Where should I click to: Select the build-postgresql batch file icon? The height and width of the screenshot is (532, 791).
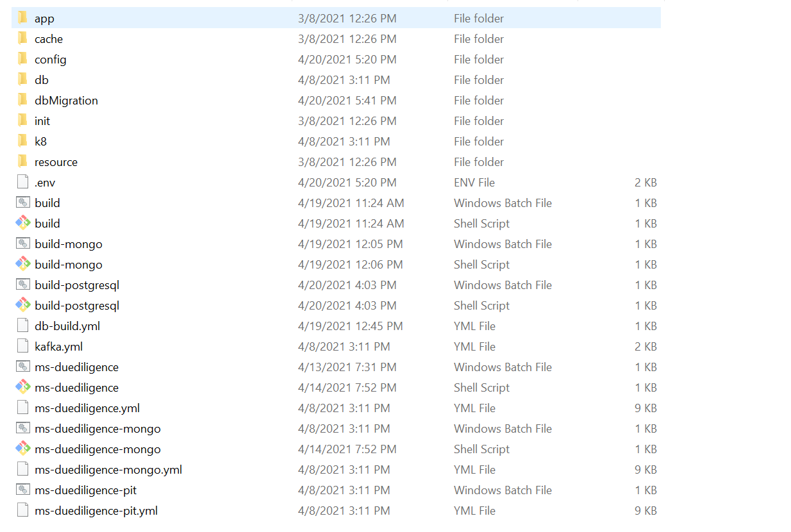(23, 285)
